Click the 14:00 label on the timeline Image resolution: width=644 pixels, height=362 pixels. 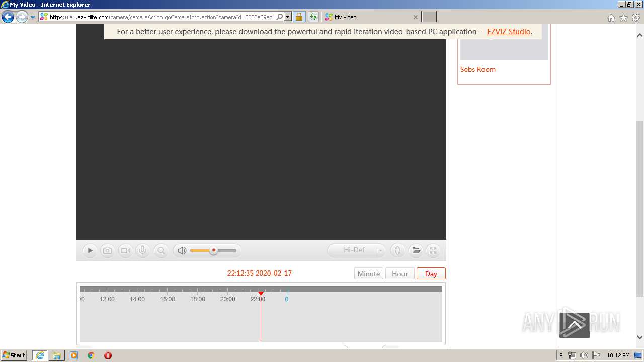click(x=137, y=299)
